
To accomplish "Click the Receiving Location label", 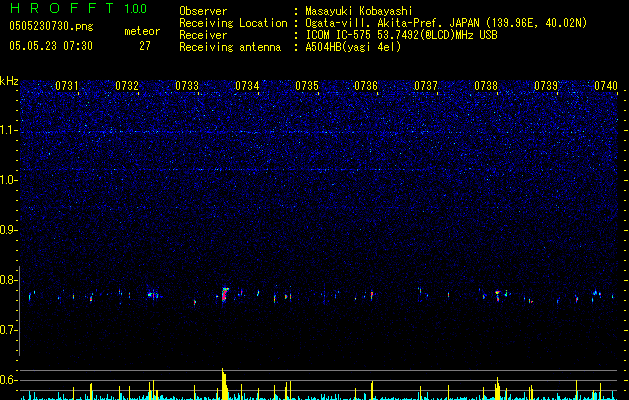I will [x=233, y=23].
